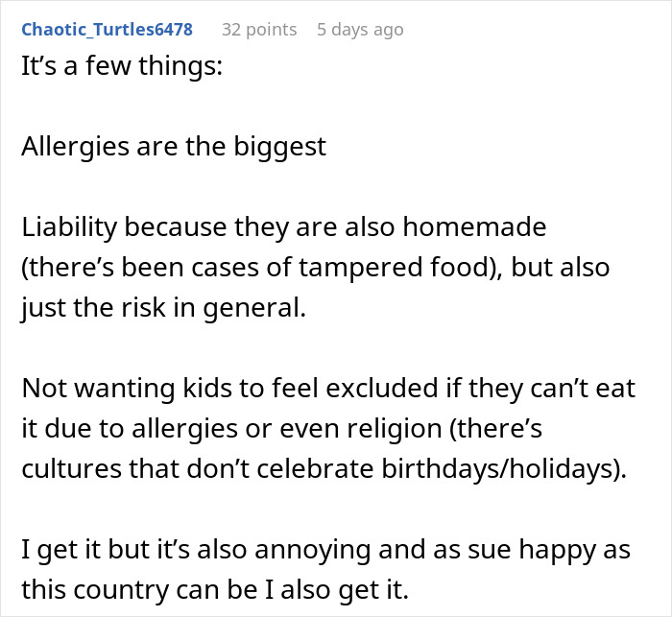Click the 32 points score

[x=259, y=30]
